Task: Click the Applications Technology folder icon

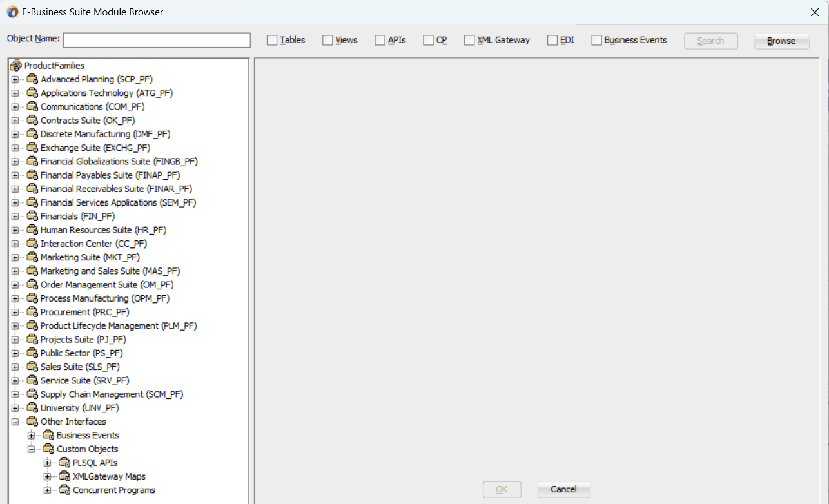Action: pyautogui.click(x=32, y=93)
